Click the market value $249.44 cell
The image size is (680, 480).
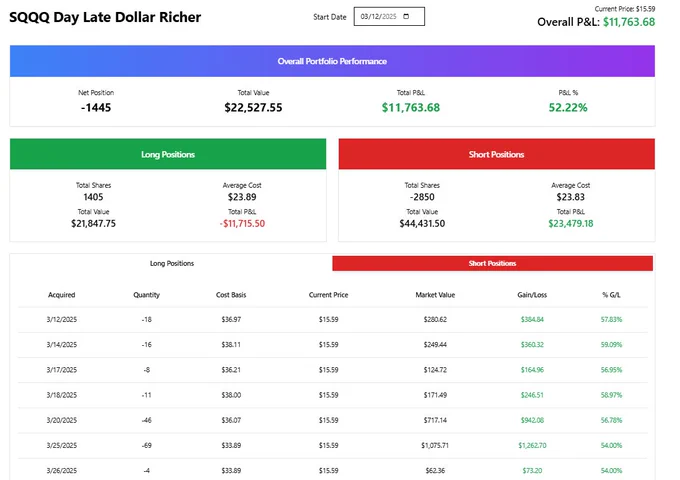[435, 345]
